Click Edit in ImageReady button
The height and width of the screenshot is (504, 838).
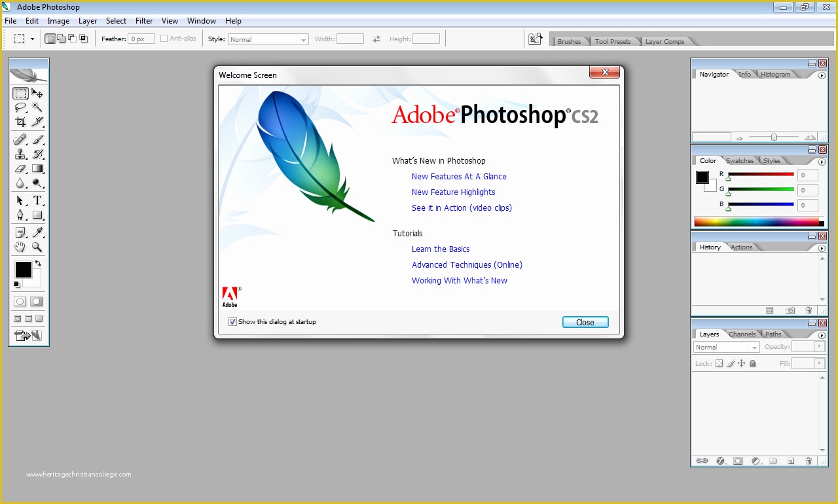tap(28, 336)
